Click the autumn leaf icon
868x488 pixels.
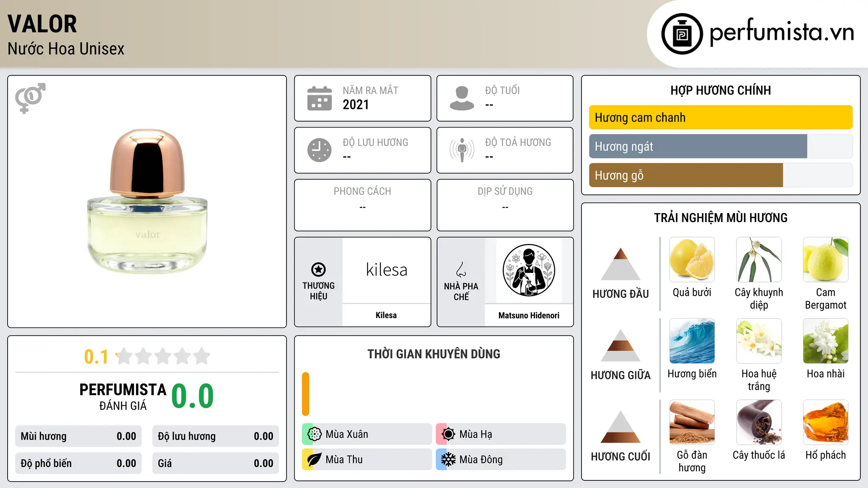pos(314,460)
